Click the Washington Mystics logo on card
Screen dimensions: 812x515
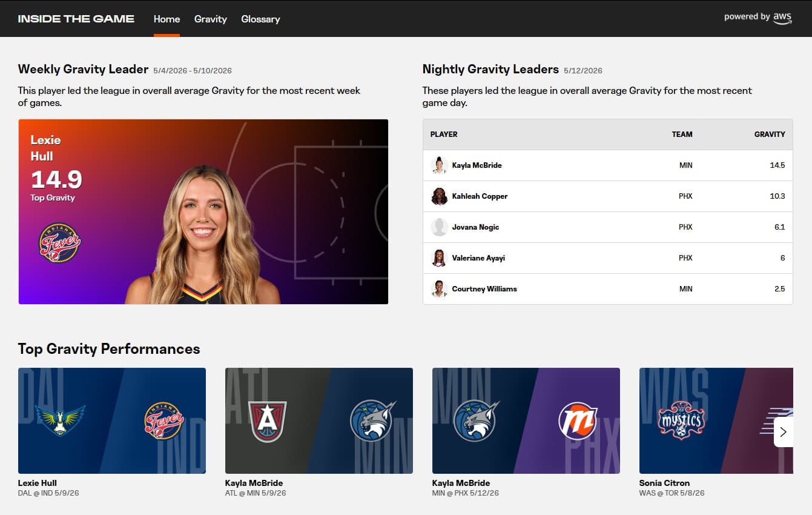(x=681, y=420)
